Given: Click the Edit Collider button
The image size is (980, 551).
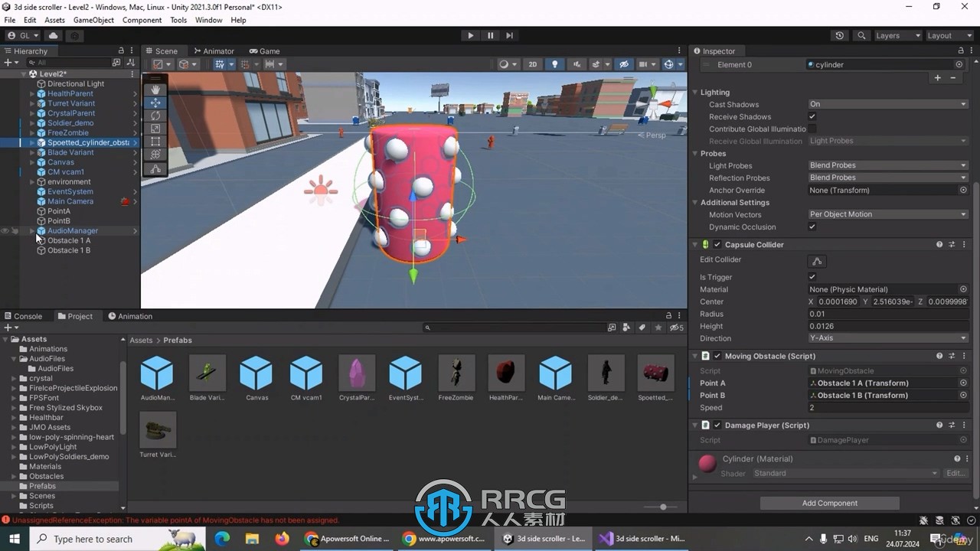Looking at the screenshot, I should pos(817,261).
